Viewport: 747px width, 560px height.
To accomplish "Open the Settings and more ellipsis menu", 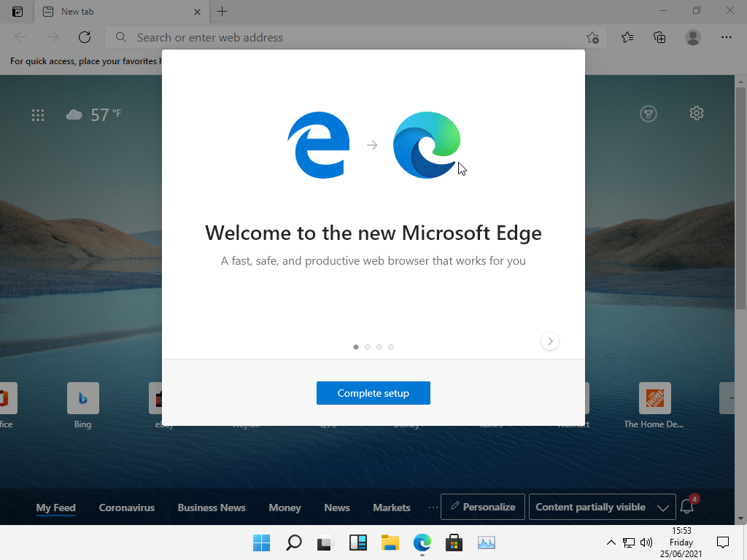I will (x=726, y=37).
